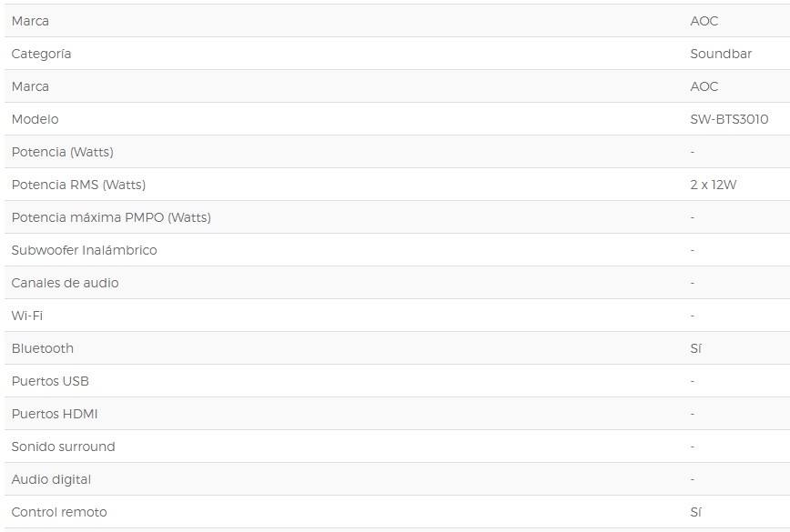Screen dimensions: 790x532
Task: Click the Bluetooth row label
Action: click(43, 348)
